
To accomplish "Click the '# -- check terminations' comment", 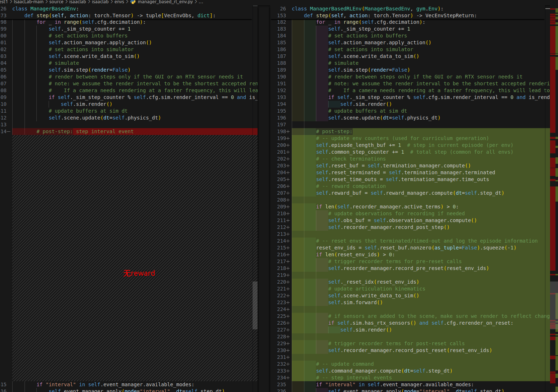I will 351,159.
